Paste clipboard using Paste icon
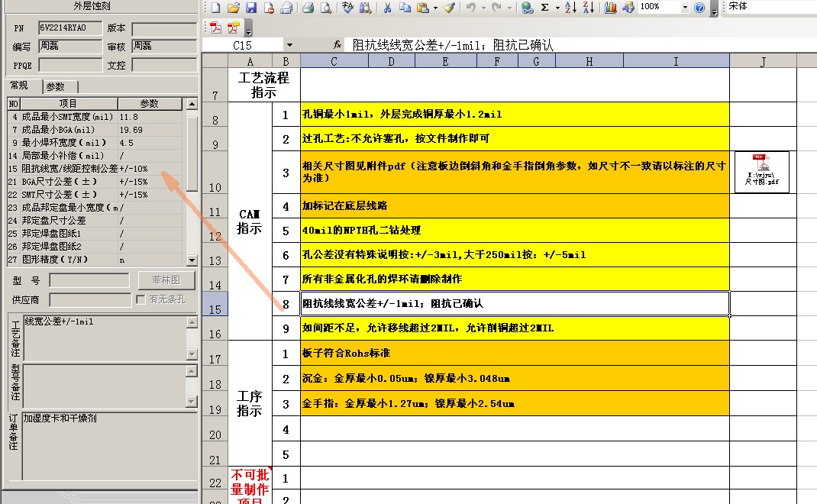The image size is (817, 504). tap(423, 8)
